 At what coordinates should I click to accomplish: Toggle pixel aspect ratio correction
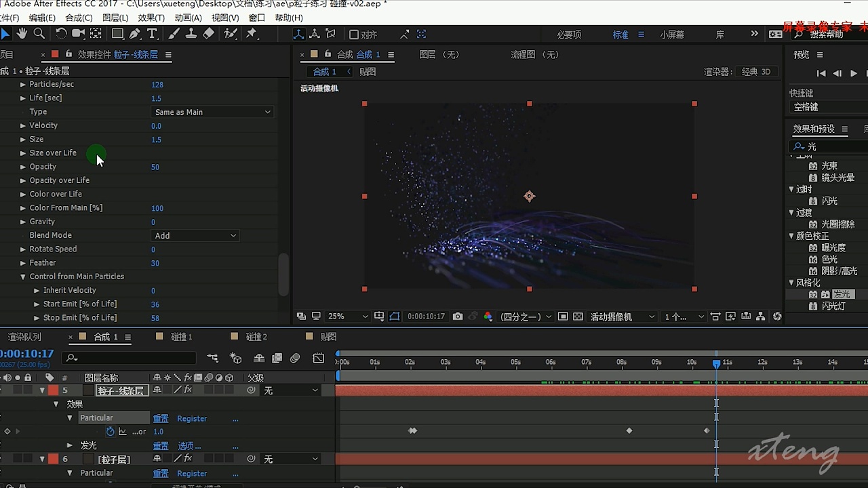(x=717, y=317)
